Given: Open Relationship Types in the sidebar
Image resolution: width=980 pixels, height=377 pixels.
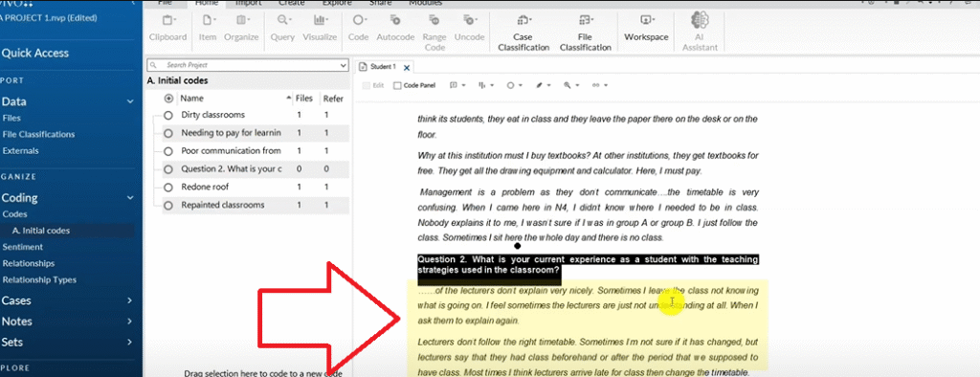Looking at the screenshot, I should 39,280.
